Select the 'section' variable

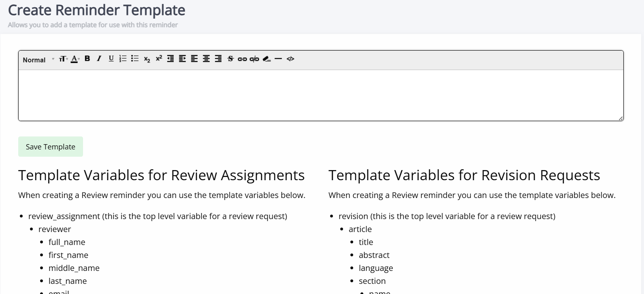tap(372, 281)
